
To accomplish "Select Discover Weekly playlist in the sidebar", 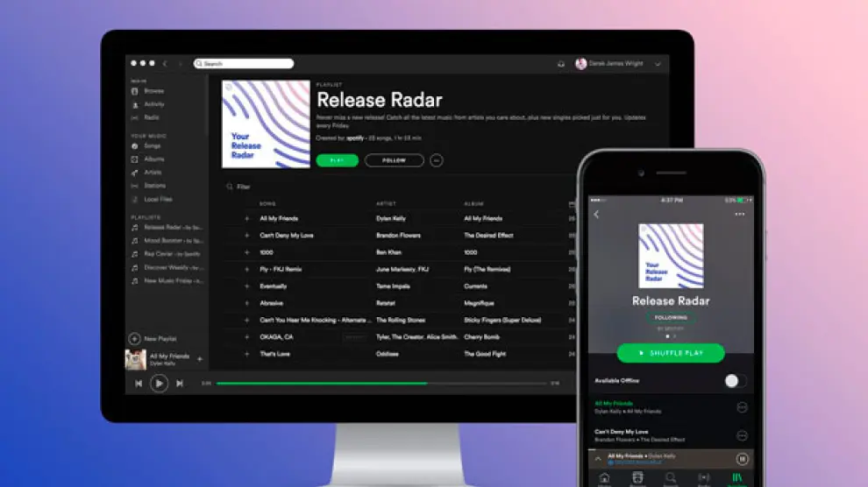I will coord(173,267).
